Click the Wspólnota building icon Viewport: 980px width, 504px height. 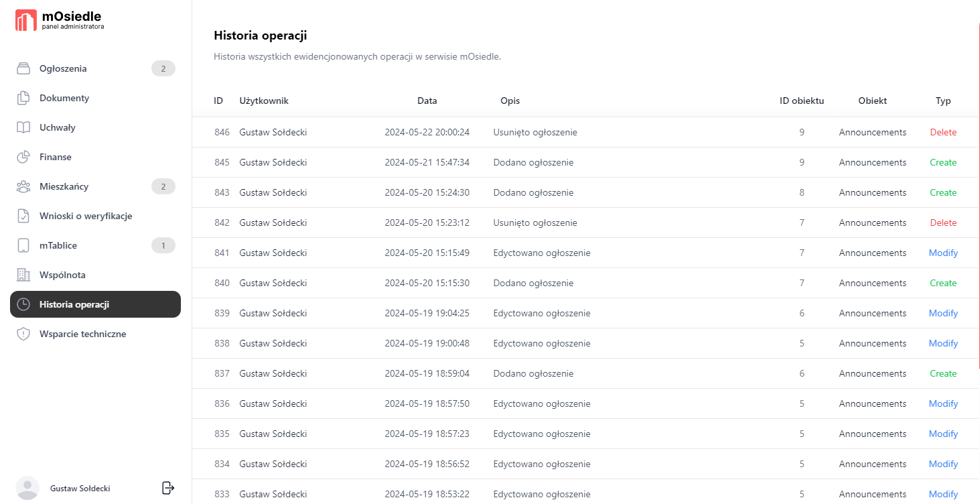coord(23,275)
